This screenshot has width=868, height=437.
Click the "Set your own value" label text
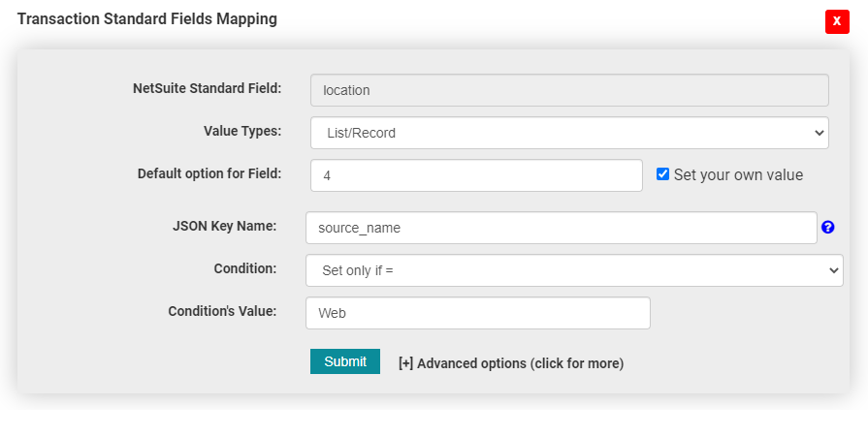coord(738,175)
